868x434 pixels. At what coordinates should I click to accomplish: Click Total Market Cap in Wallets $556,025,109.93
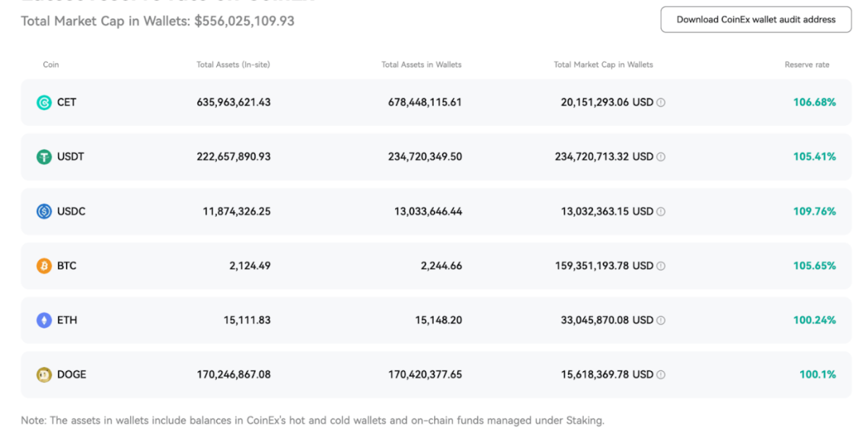coord(158,21)
